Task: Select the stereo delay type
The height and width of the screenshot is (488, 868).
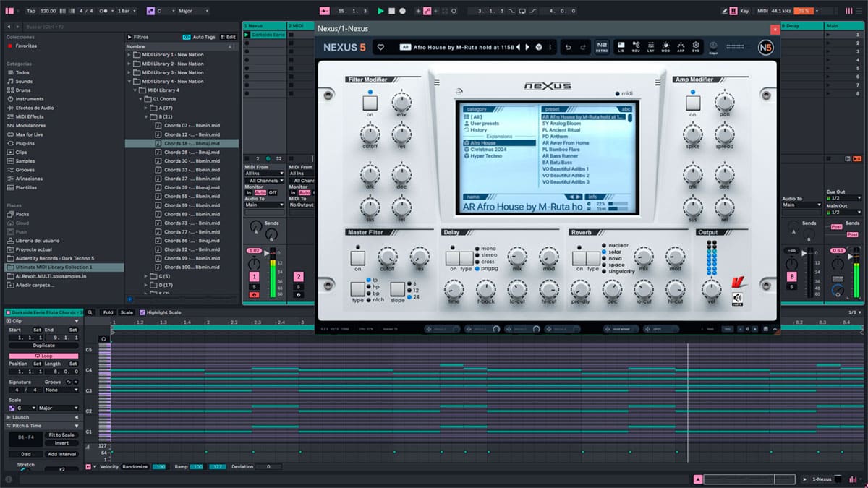Action: [x=486, y=254]
